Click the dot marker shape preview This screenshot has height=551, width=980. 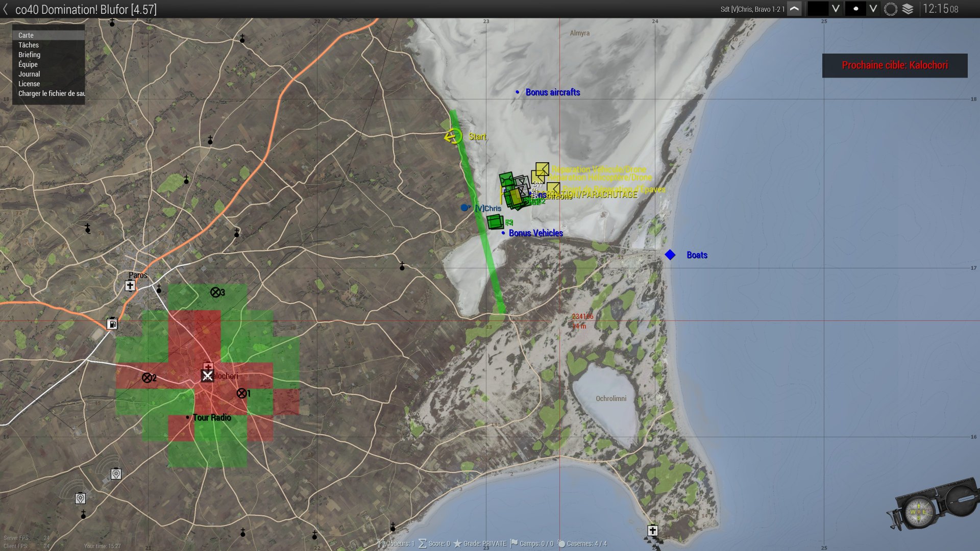(855, 9)
